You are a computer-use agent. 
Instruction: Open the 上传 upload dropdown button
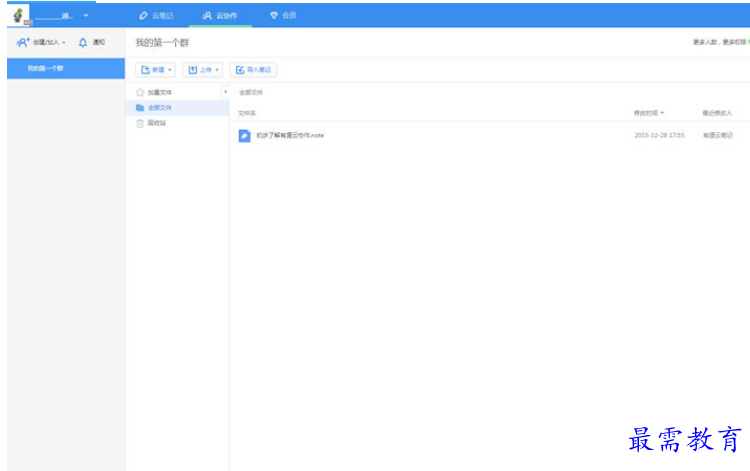pos(203,70)
